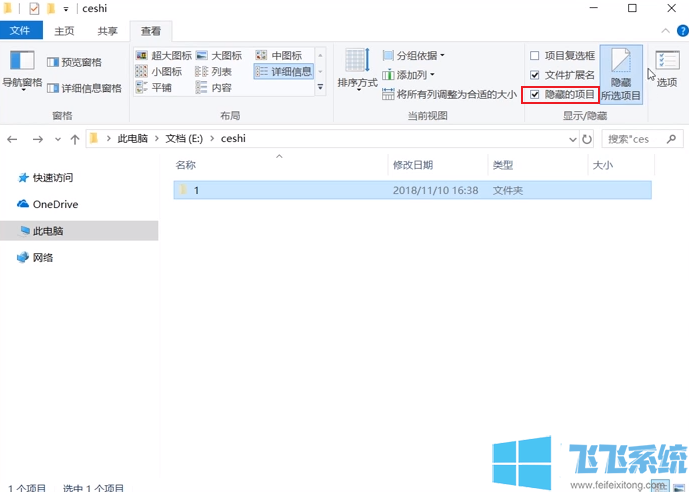Click the quick access properties checkmark icon
Screen dimensions: 689x492
(34, 8)
